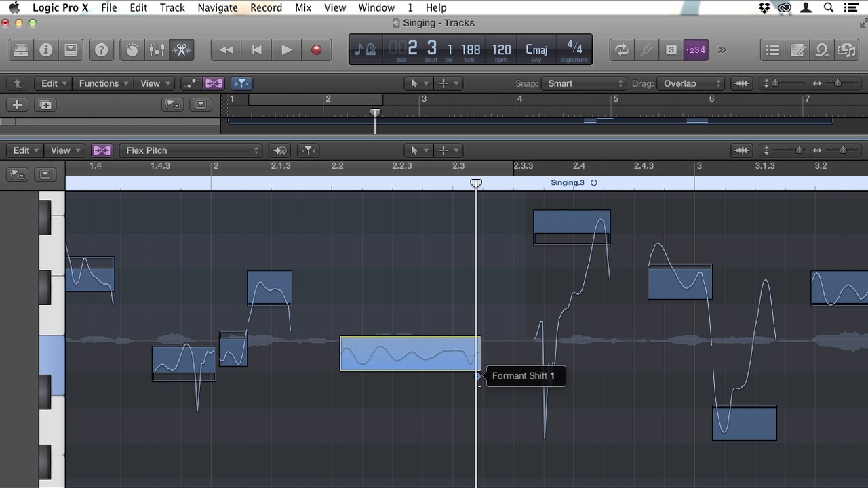The width and height of the screenshot is (868, 488).
Task: Click the Functions button in Tracks toolbar
Action: pyautogui.click(x=104, y=83)
